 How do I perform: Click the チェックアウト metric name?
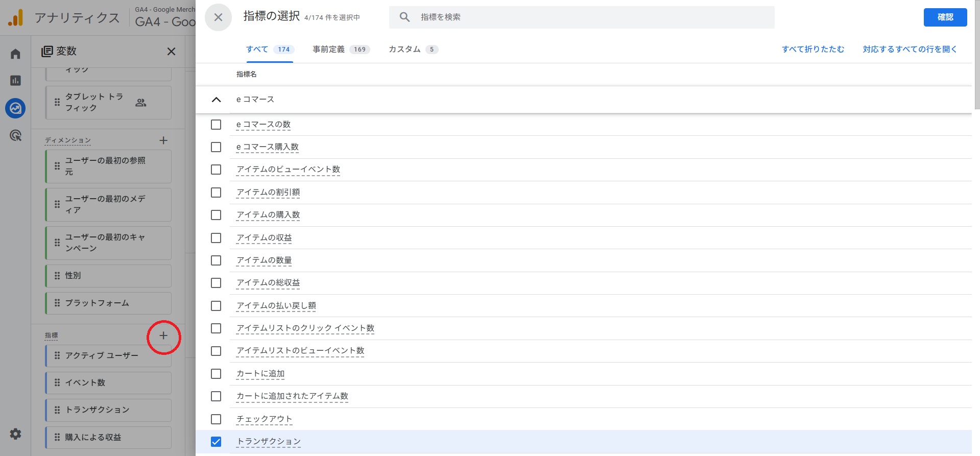pyautogui.click(x=264, y=419)
